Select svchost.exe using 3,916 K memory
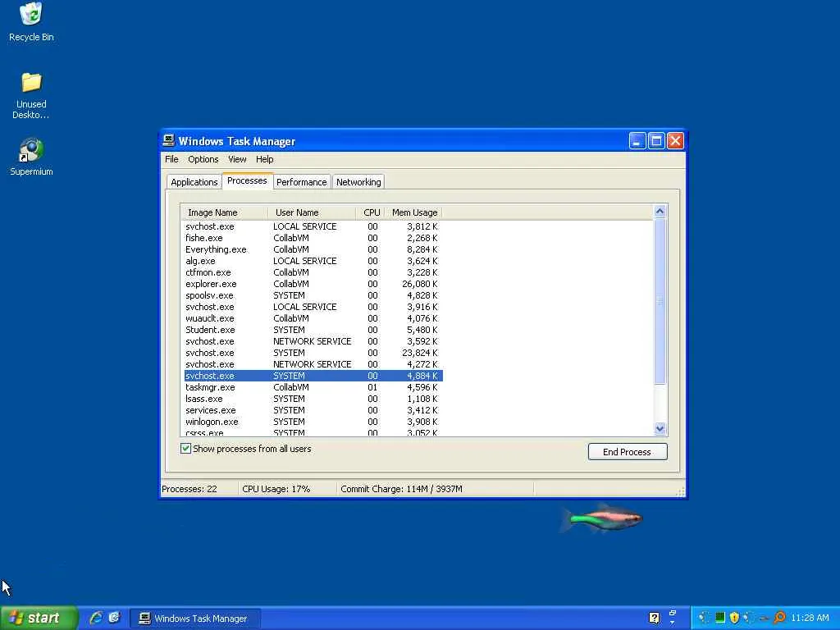The image size is (840, 630). [x=313, y=307]
